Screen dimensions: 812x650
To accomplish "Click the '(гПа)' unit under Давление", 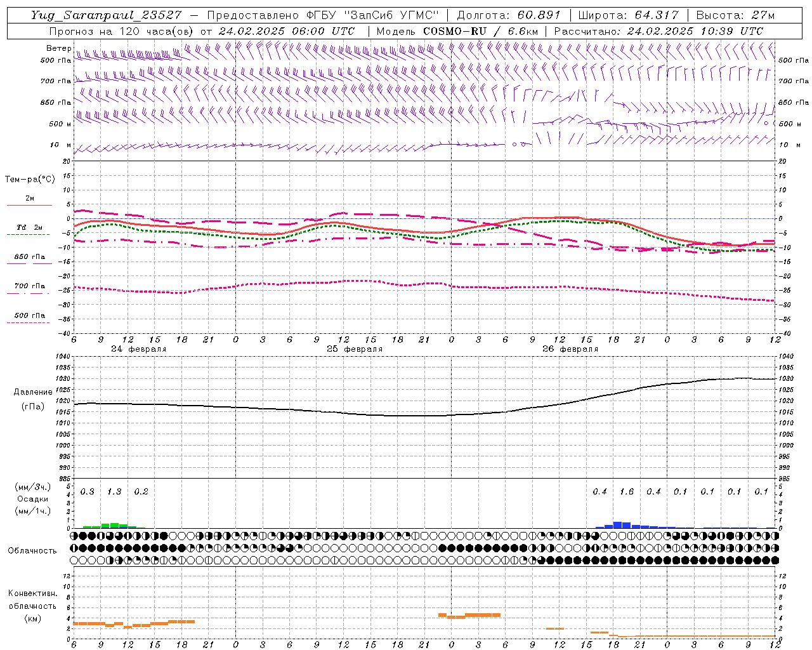I will click(x=33, y=407).
